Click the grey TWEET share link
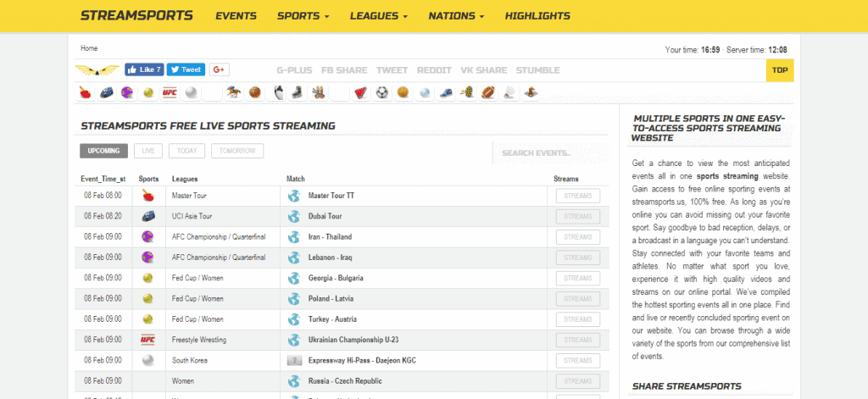Screen dimensions: 868x399 point(392,70)
